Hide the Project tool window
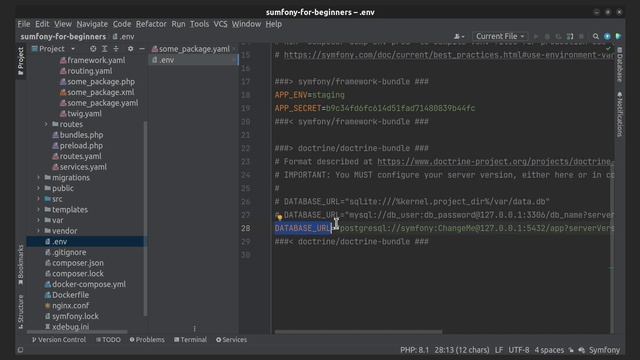Viewport: 640px width, 360px height. 142,49
